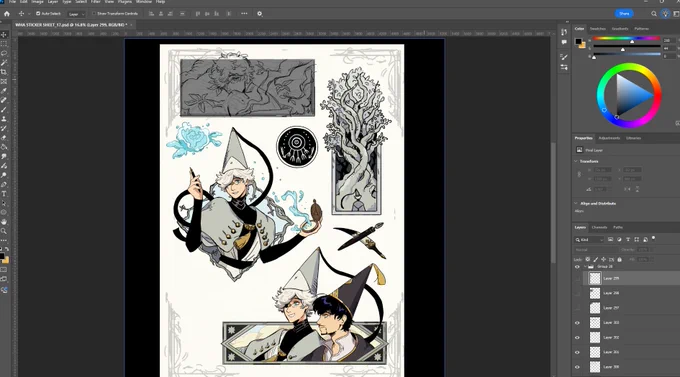This screenshot has width=680, height=377.
Task: Turn layer filtering on or off
Action: pyautogui.click(x=654, y=238)
